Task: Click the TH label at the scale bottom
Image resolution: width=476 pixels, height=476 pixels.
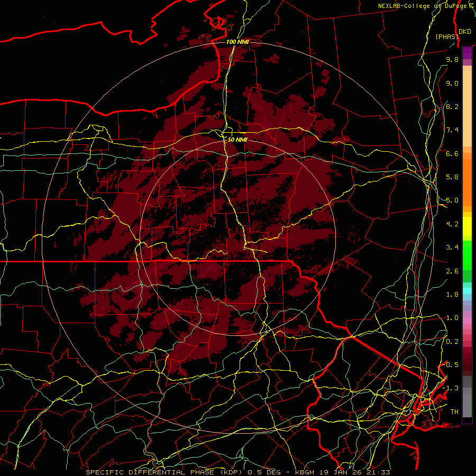Action: tap(454, 412)
